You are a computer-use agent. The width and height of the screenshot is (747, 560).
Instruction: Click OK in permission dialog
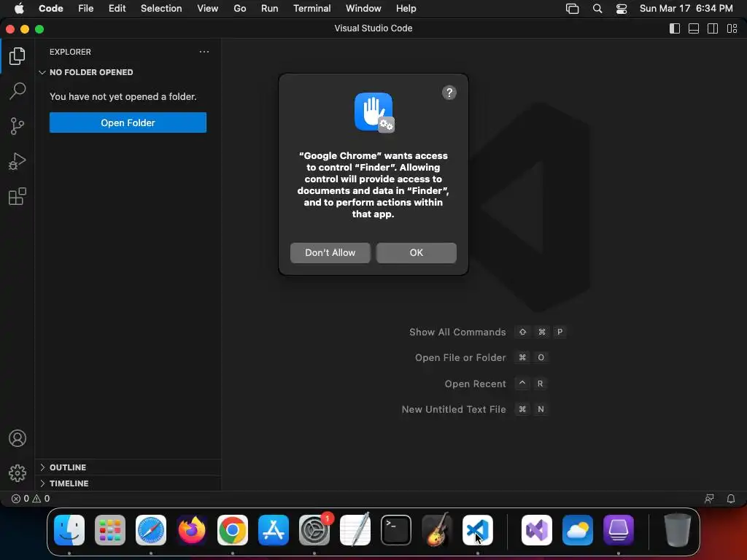coord(417,253)
